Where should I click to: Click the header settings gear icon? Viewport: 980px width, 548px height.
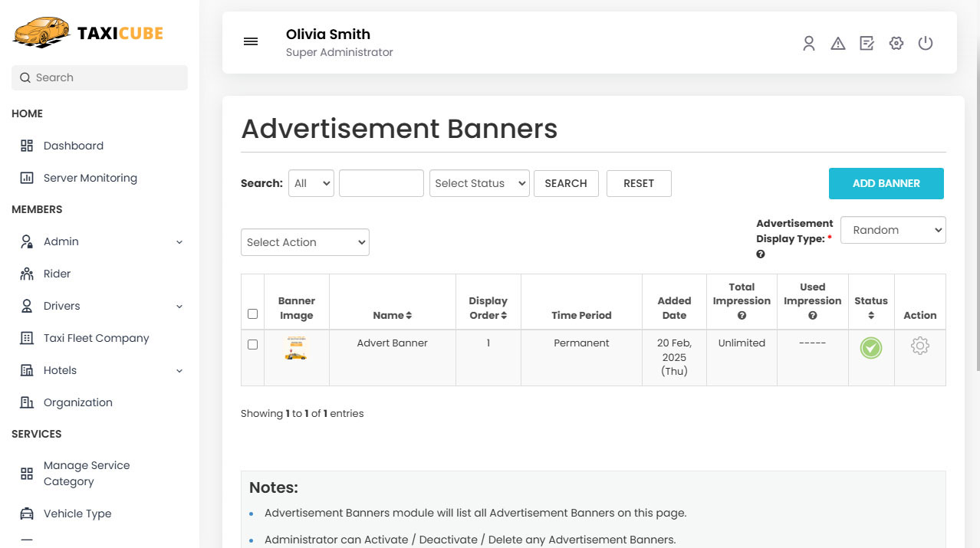click(x=896, y=44)
